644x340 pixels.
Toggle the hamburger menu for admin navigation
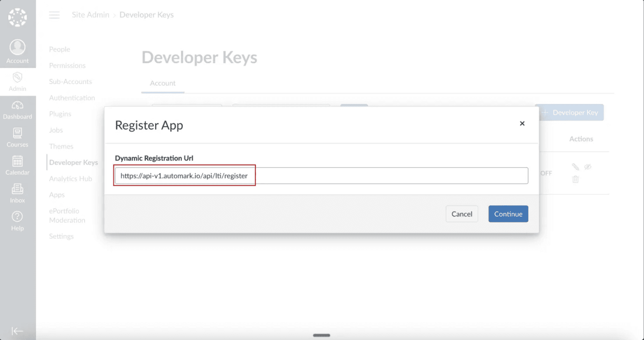pos(54,15)
